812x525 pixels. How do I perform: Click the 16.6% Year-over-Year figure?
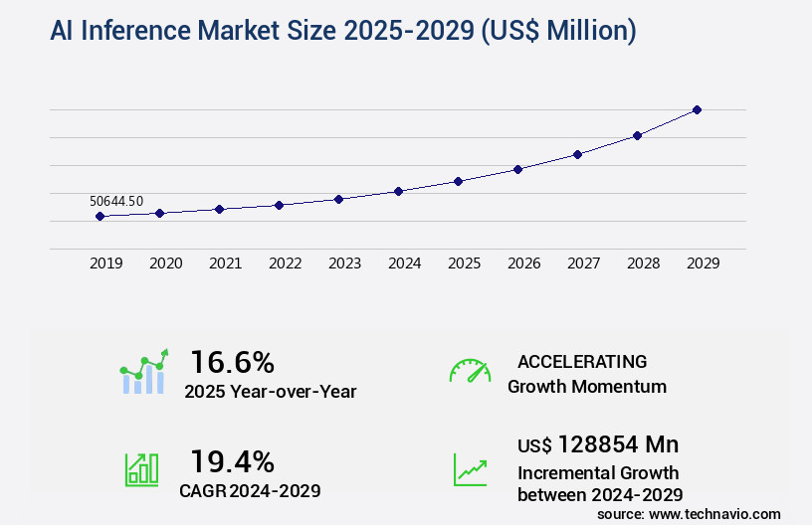point(232,362)
